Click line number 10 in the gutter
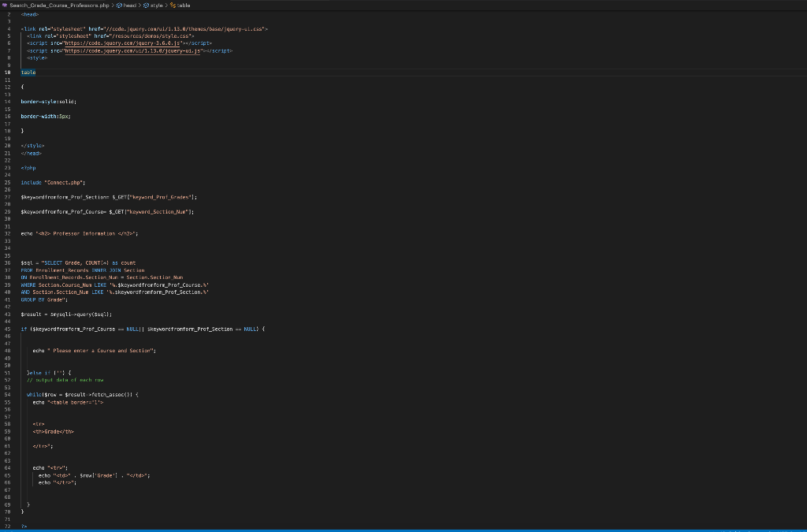 pos(7,73)
